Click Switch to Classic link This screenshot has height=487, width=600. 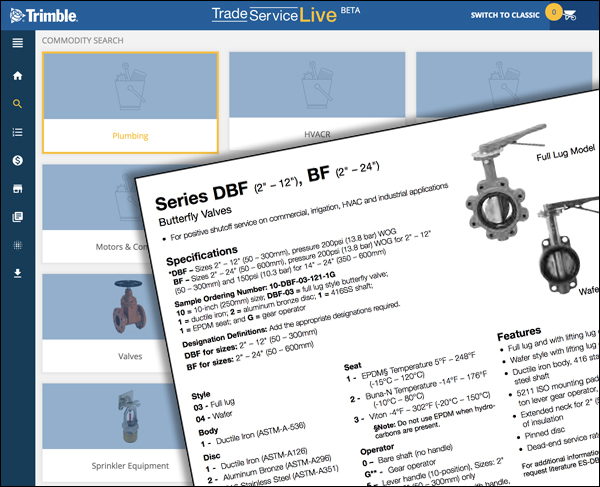[505, 15]
